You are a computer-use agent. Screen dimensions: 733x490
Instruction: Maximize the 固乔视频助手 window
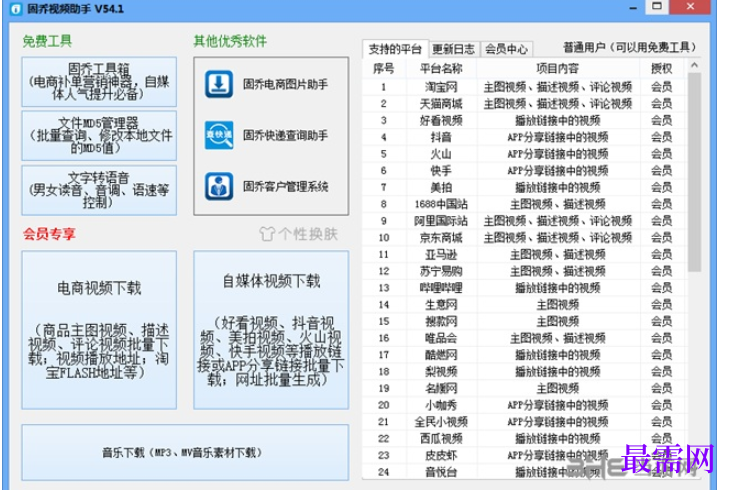(657, 7)
